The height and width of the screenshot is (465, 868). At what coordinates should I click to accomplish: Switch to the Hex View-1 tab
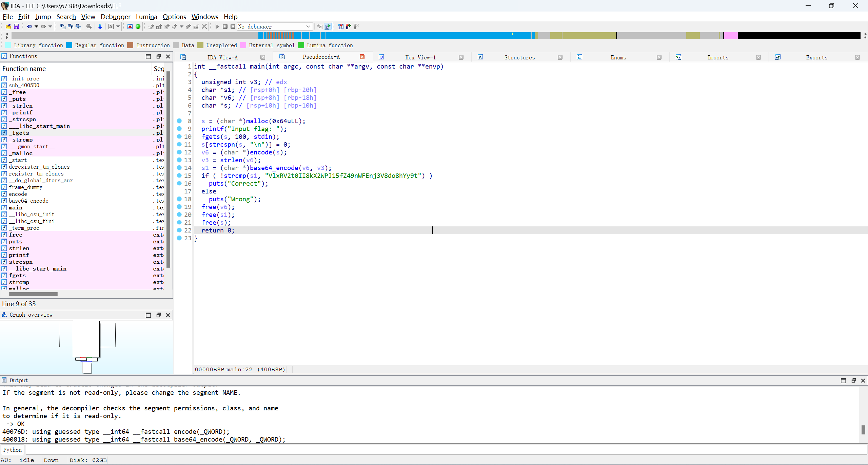420,57
